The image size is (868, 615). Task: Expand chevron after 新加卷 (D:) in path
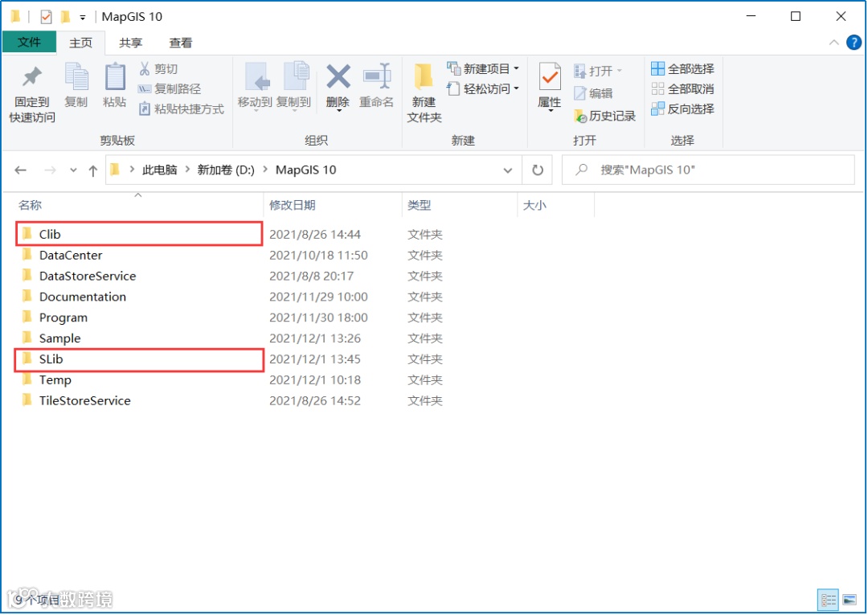265,170
